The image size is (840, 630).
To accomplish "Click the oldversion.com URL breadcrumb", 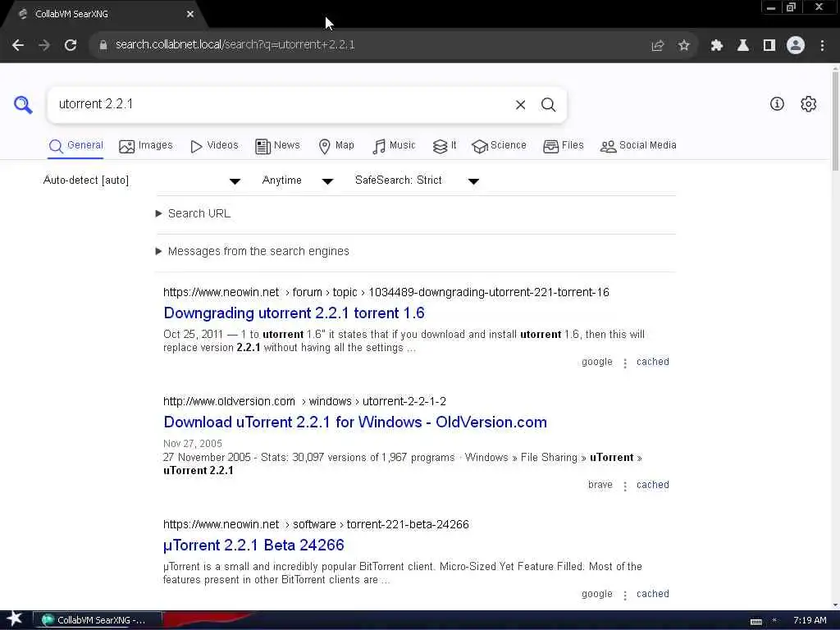I will click(x=305, y=401).
